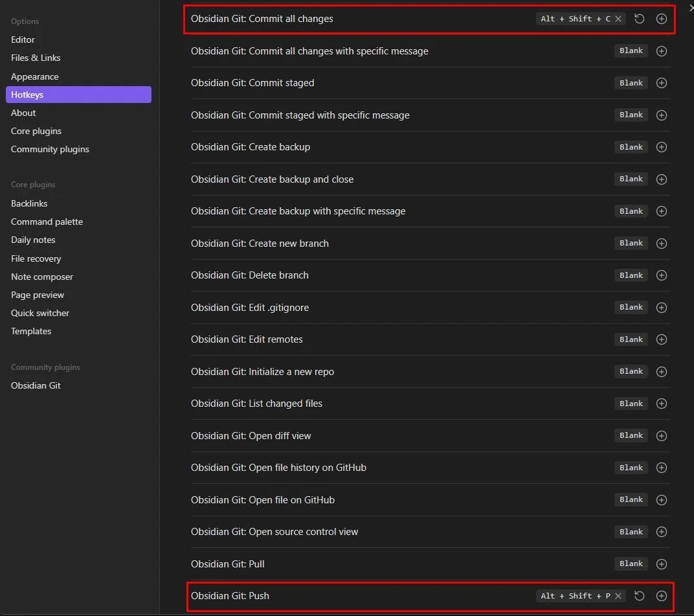The image size is (694, 616).
Task: Open the Editor settings tab
Action: (x=23, y=40)
